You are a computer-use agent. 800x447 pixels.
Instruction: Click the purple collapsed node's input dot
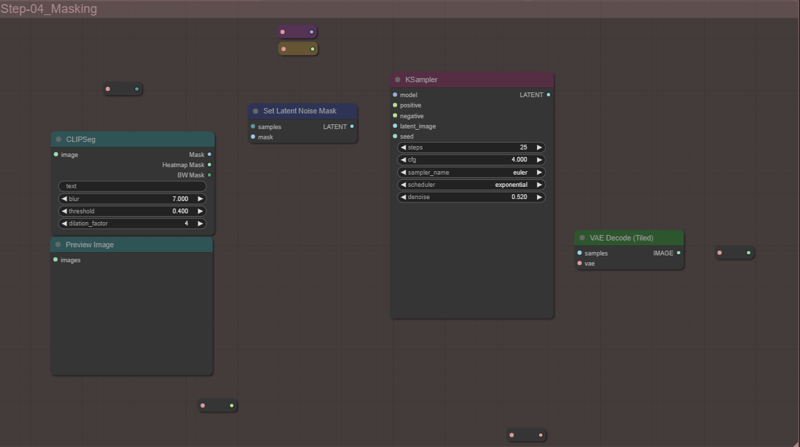point(283,32)
